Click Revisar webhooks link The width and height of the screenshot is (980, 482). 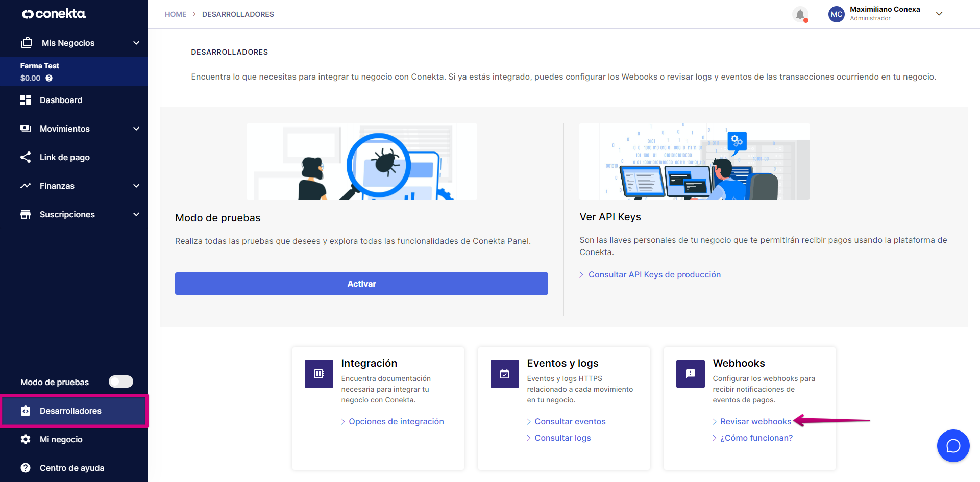[x=755, y=421]
